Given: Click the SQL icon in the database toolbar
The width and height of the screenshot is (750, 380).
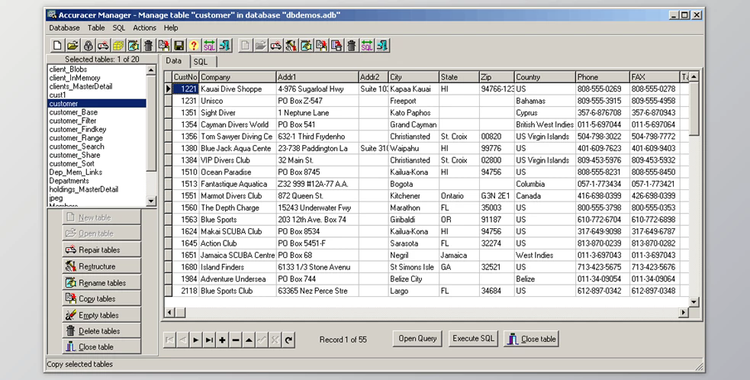Looking at the screenshot, I should point(210,45).
